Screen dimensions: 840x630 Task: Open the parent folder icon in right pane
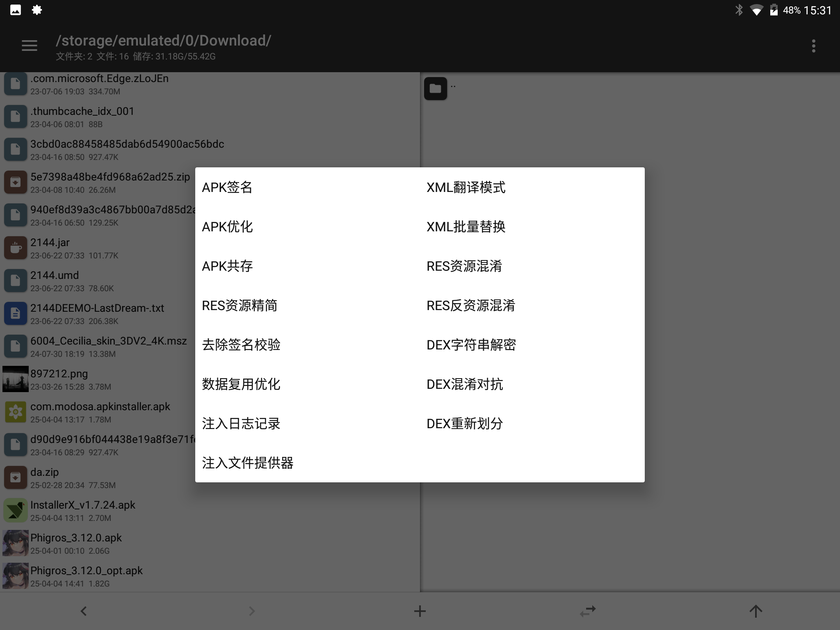click(435, 89)
